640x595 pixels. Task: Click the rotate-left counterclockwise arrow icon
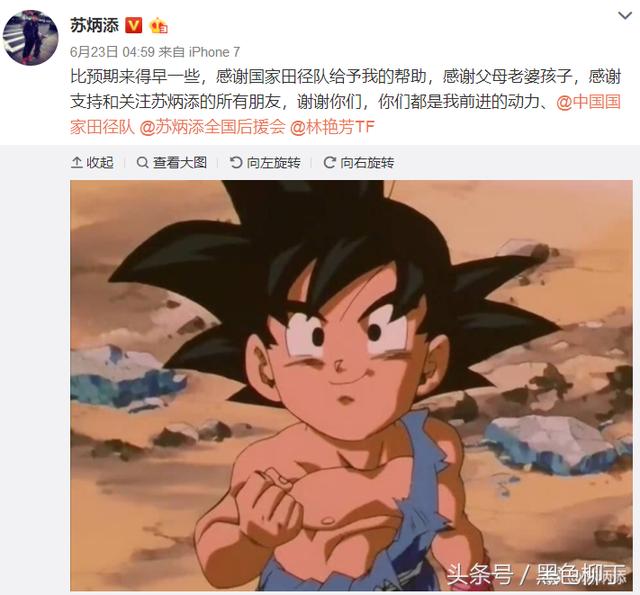click(236, 162)
